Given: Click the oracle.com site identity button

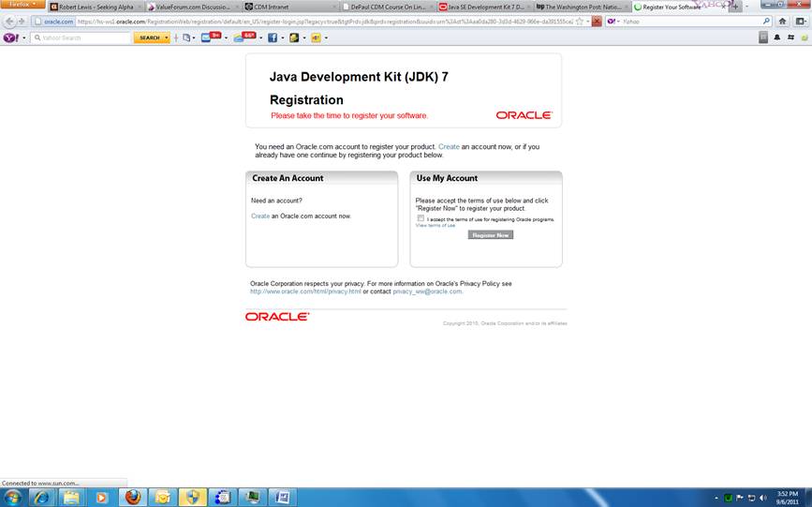Looking at the screenshot, I should coord(54,22).
